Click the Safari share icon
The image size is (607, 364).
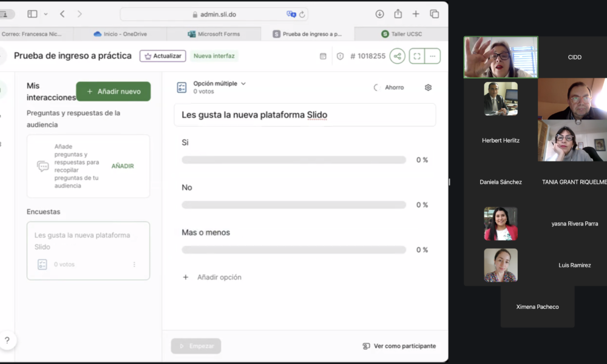[x=398, y=13]
